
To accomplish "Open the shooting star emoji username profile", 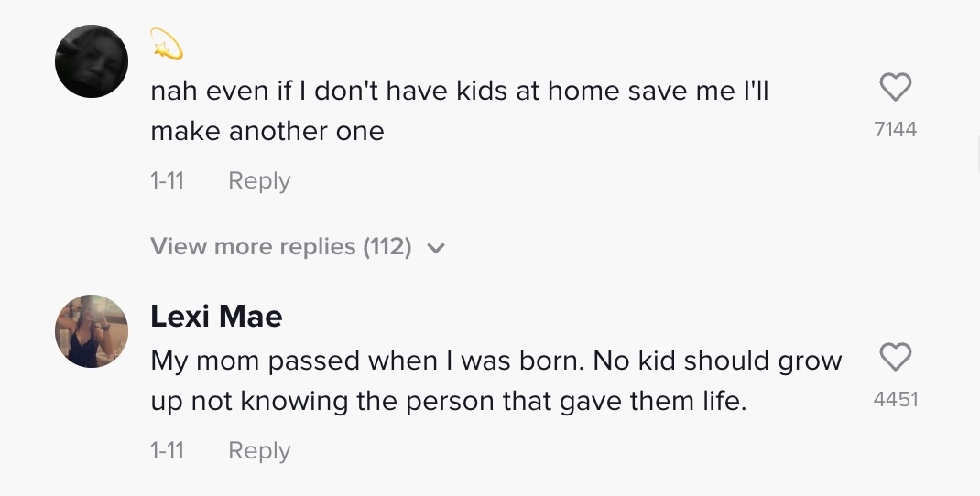I will coord(167,44).
